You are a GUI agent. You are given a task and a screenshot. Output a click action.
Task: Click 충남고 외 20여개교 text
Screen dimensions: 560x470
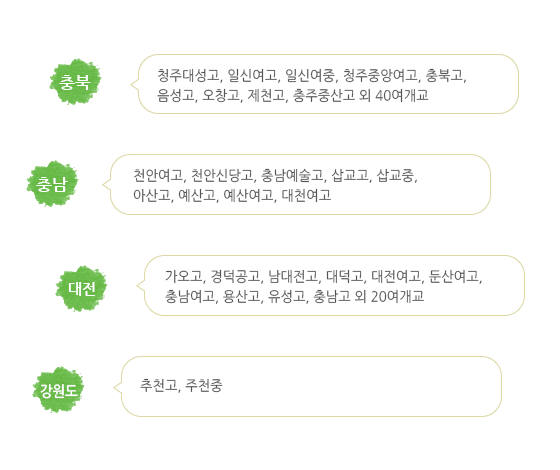pyautogui.click(x=369, y=296)
